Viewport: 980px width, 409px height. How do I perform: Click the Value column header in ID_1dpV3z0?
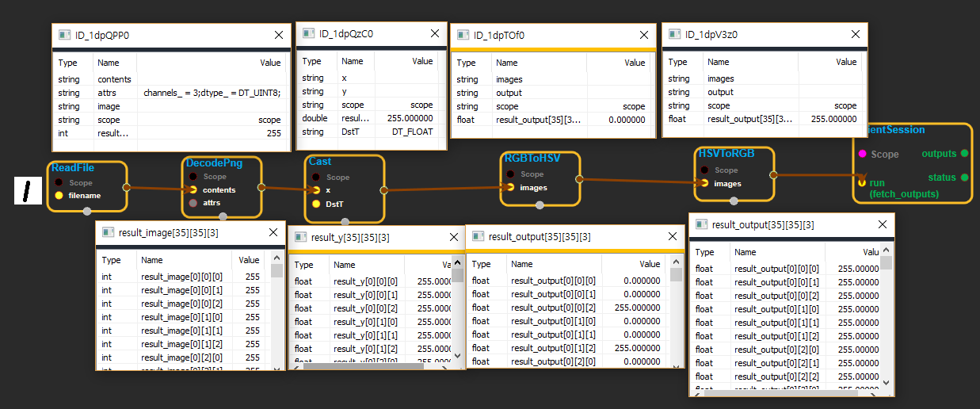click(x=845, y=62)
